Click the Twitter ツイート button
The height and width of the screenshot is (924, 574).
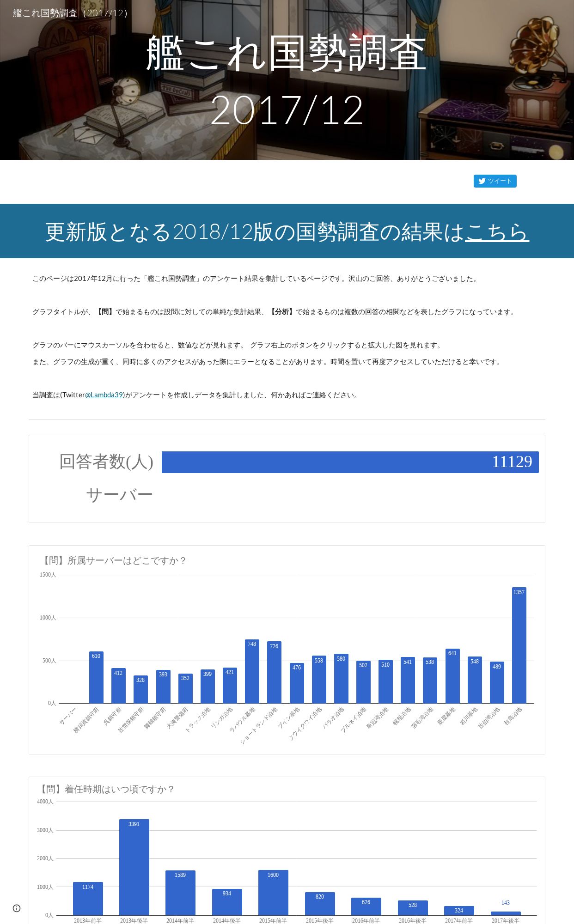[495, 181]
